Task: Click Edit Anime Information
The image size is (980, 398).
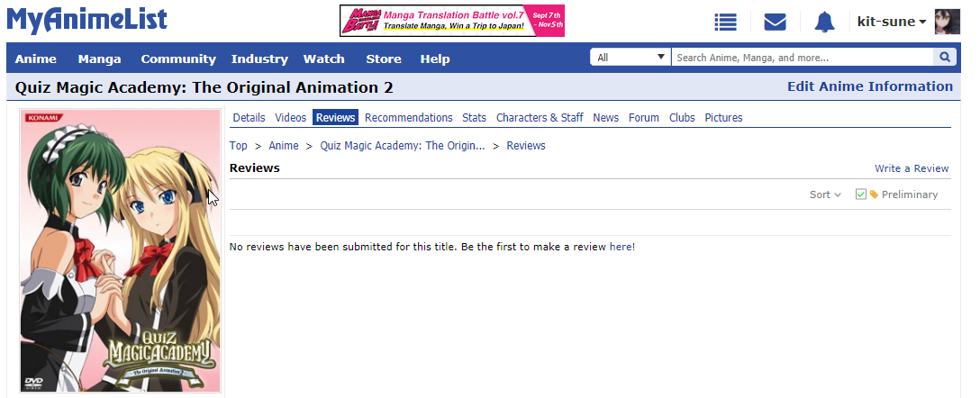Action: (x=869, y=86)
